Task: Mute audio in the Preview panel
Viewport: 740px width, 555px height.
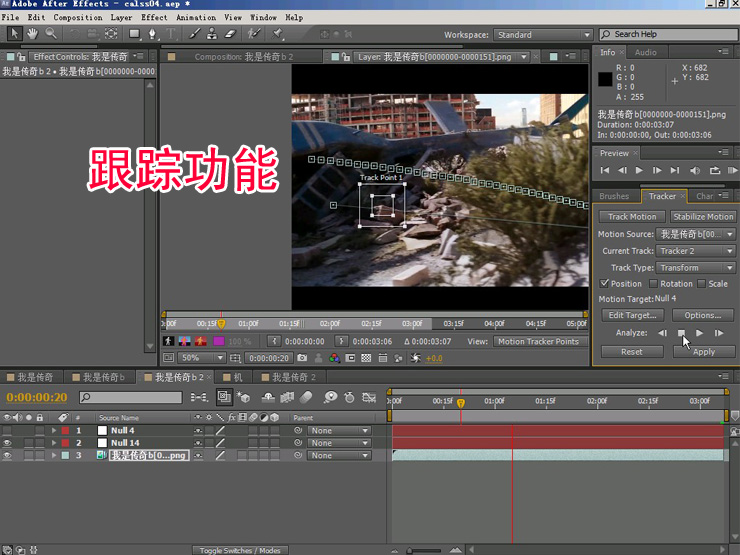Action: coord(693,171)
